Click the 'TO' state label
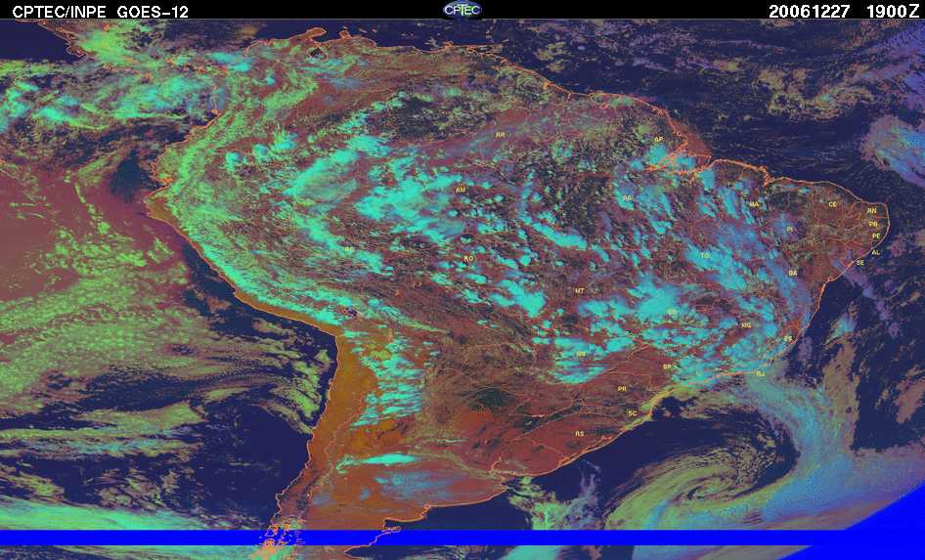The width and height of the screenshot is (925, 560). coord(705,256)
